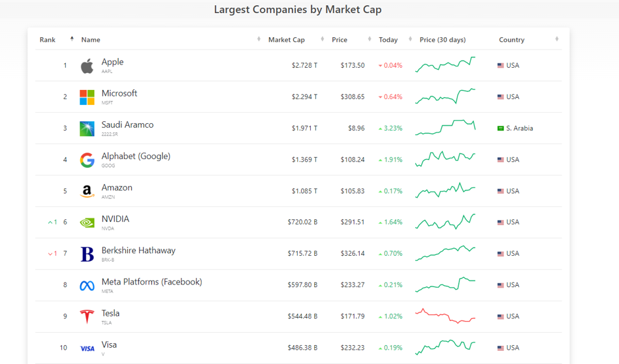Open the NVIDIA company link
The width and height of the screenshot is (619, 364).
coord(116,219)
